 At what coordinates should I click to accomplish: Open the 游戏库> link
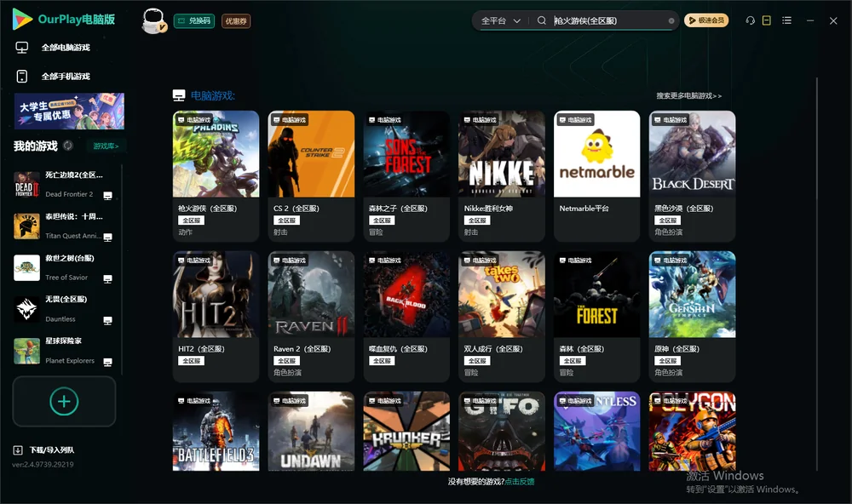point(106,146)
